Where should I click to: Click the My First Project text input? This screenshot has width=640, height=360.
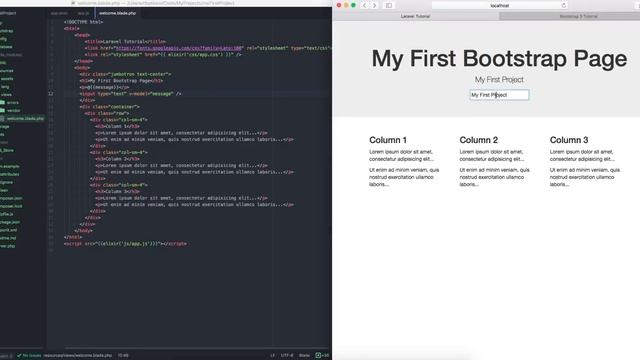tap(499, 95)
